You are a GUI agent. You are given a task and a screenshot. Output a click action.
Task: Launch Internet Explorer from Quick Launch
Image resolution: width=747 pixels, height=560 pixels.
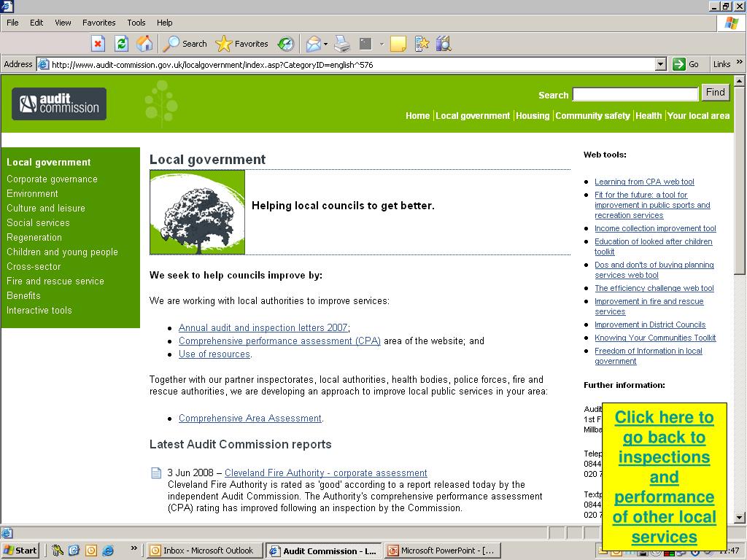(x=108, y=551)
